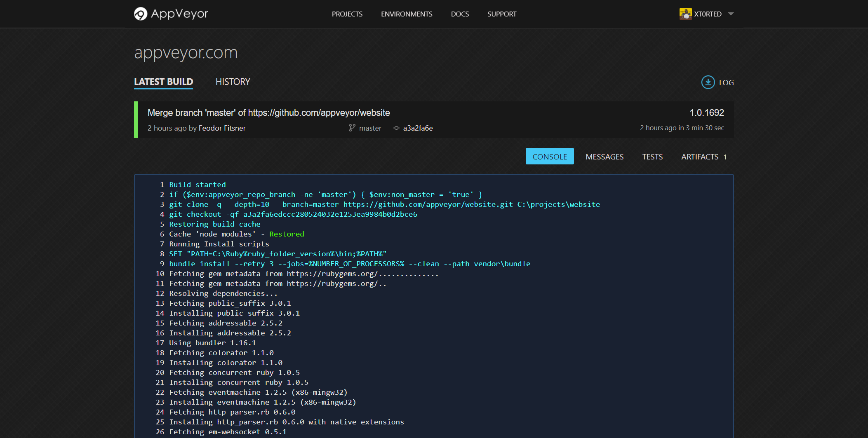The width and height of the screenshot is (868, 438).
Task: Click the master branch icon
Action: (352, 128)
